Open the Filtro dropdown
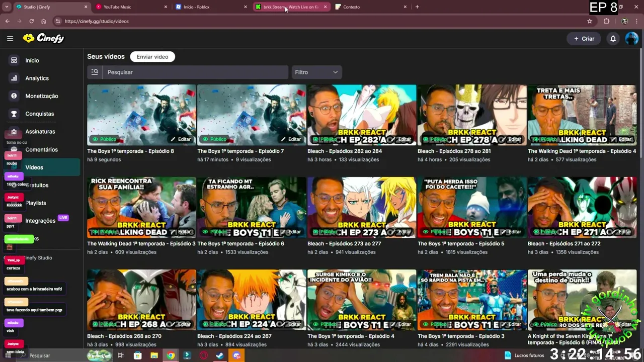The image size is (644, 362). pos(316,72)
